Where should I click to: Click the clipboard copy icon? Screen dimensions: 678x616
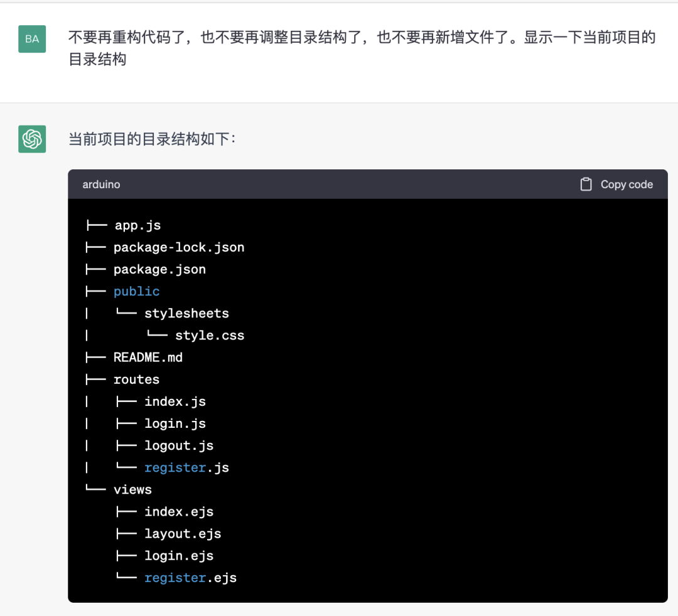tap(586, 184)
